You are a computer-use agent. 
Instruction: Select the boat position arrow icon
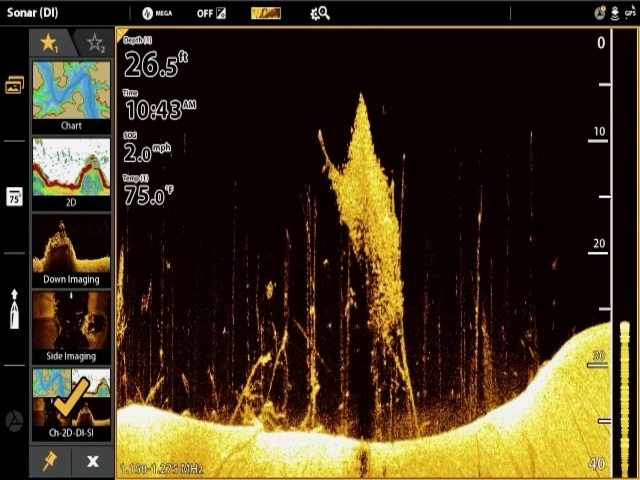coord(14,308)
